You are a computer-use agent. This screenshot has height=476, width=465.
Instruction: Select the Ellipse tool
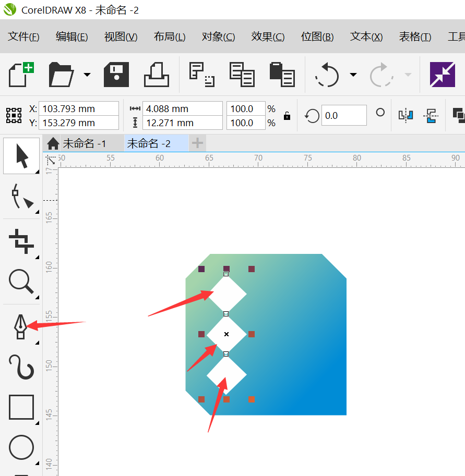click(x=21, y=447)
